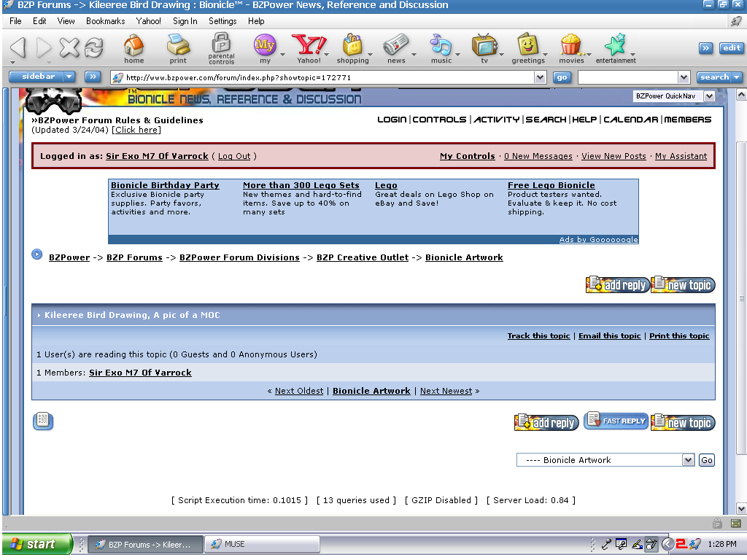747x560 pixels.
Task: Click the go button beside address bar
Action: point(562,77)
